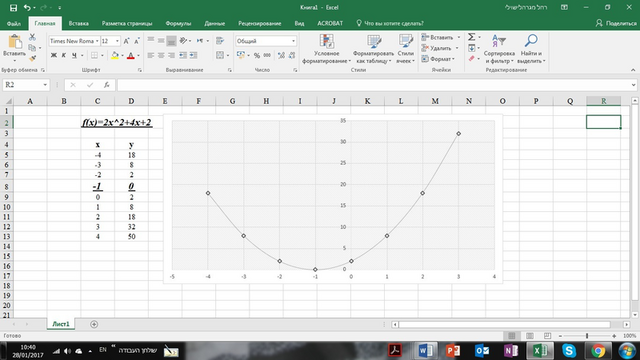Toggle bold formatting (Ж)
The width and height of the screenshot is (640, 360).
pos(53,55)
